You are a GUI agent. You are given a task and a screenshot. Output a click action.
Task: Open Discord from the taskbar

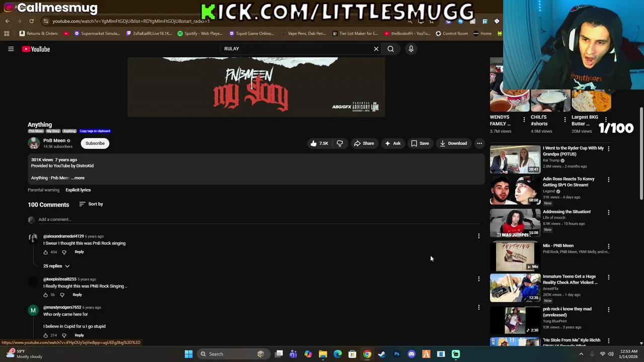[412, 354]
